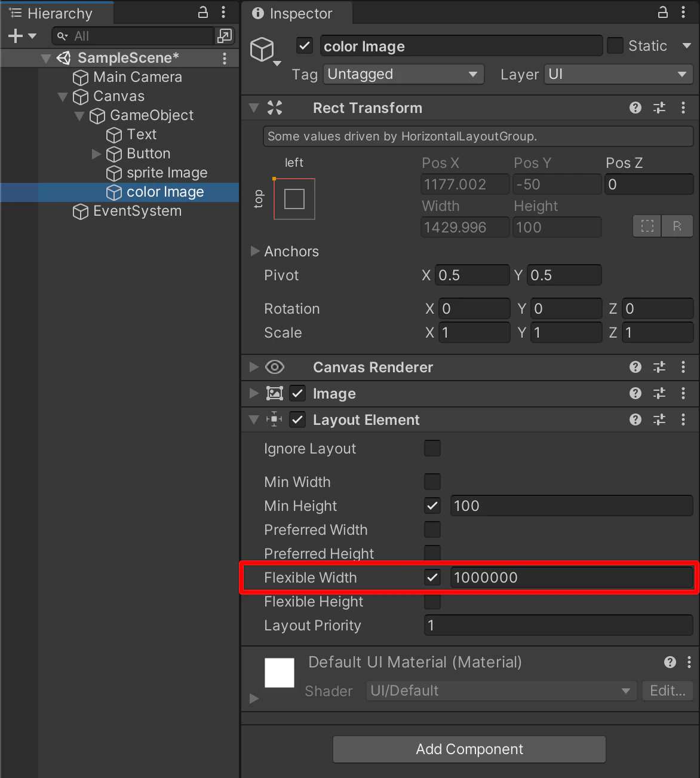Expand the Anchors section
Screen dimensions: 700x778
pyautogui.click(x=255, y=251)
